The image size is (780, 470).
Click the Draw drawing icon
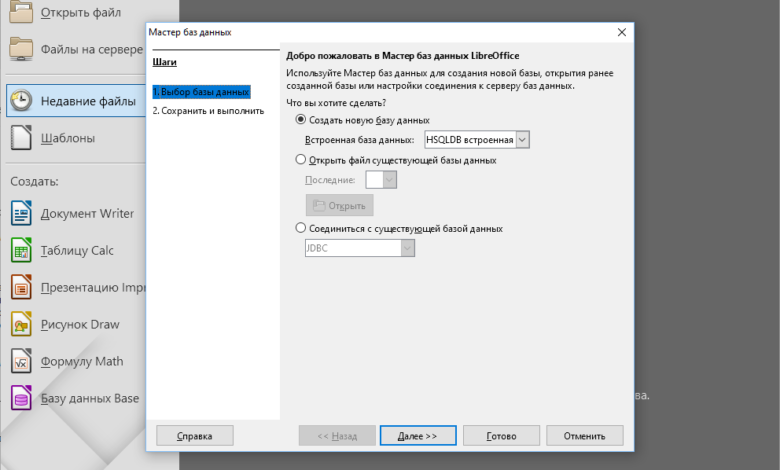[x=22, y=324]
